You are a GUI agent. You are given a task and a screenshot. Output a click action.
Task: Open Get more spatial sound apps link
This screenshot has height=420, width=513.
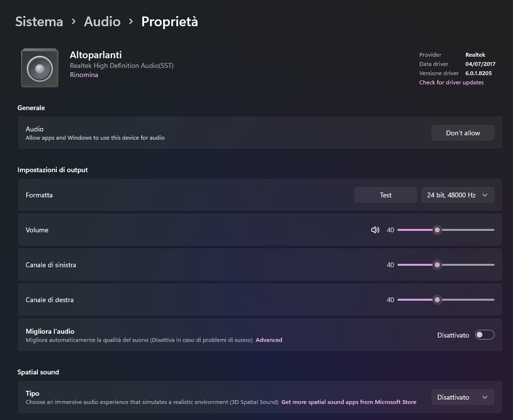348,402
